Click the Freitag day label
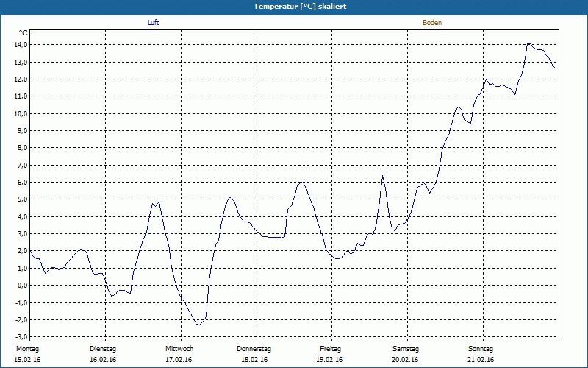Image resolution: width=588 pixels, height=368 pixels. pos(330,349)
